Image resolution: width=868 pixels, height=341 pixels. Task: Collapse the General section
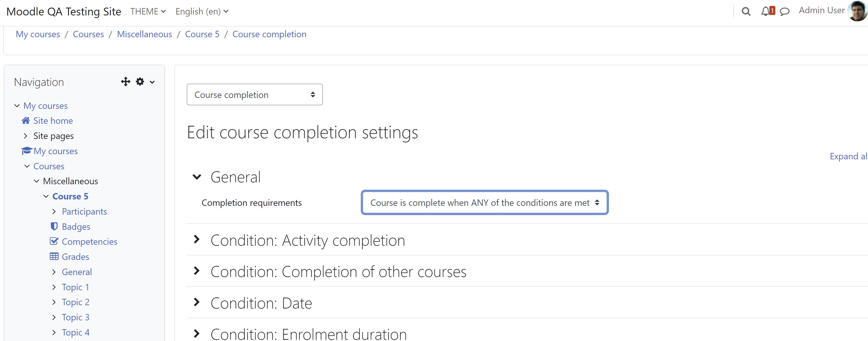click(x=196, y=177)
